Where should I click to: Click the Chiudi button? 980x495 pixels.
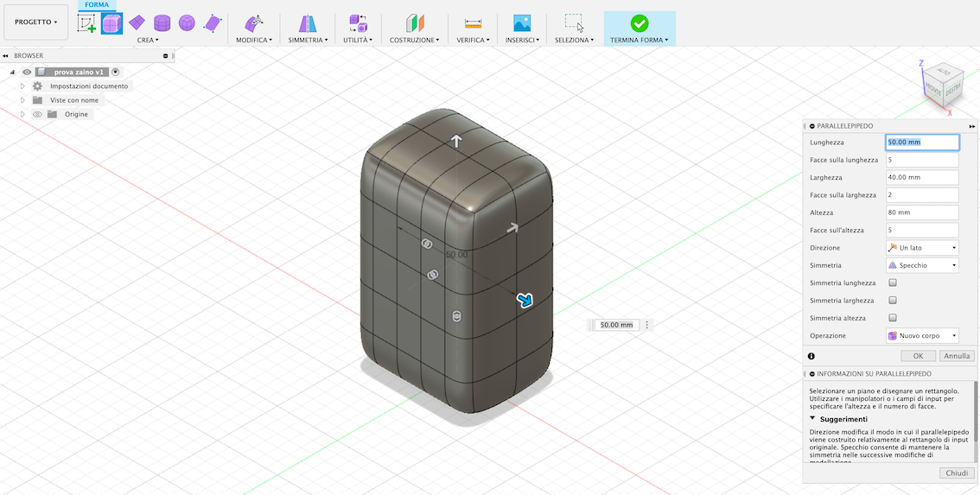(957, 473)
